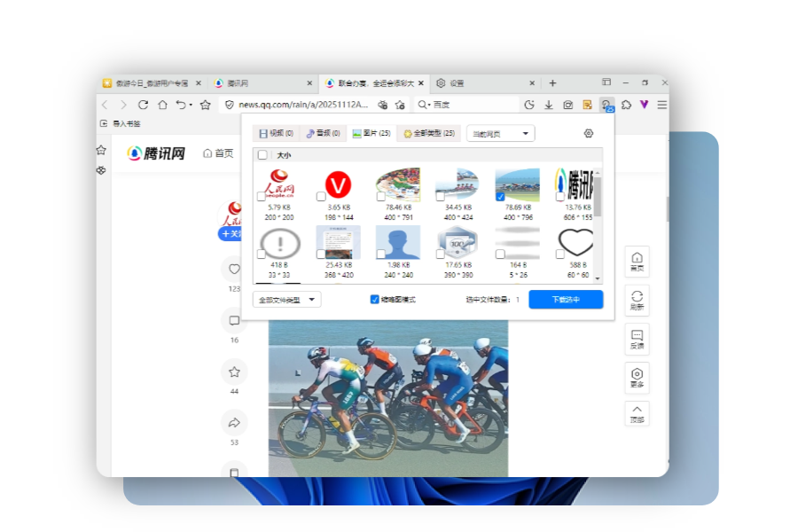Click the bookmark star beside address bar
The height and width of the screenshot is (532, 798).
click(x=205, y=105)
